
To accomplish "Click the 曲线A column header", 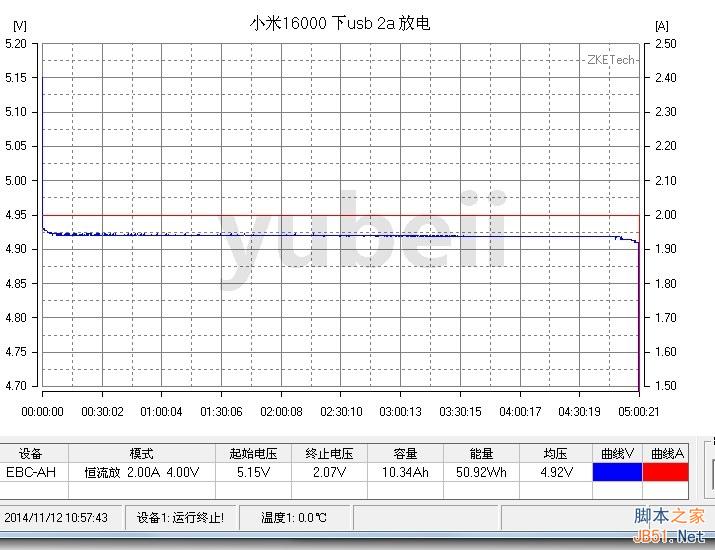I will point(668,454).
